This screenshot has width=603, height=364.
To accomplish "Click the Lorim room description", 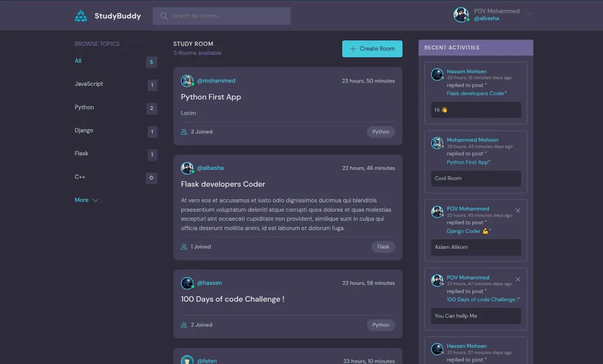I will pyautogui.click(x=188, y=113).
